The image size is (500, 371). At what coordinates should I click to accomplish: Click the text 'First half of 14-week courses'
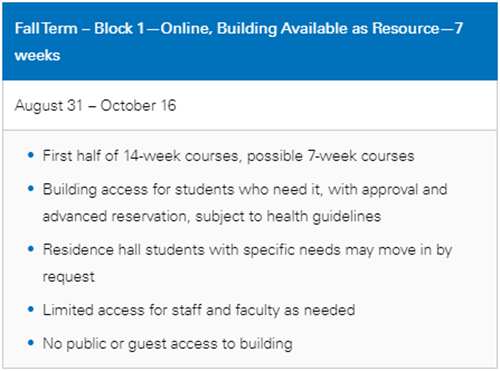(140, 156)
